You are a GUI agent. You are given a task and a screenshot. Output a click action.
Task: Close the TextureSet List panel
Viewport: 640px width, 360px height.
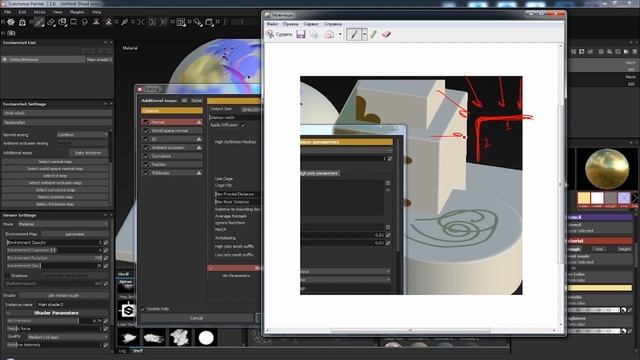[x=111, y=42]
